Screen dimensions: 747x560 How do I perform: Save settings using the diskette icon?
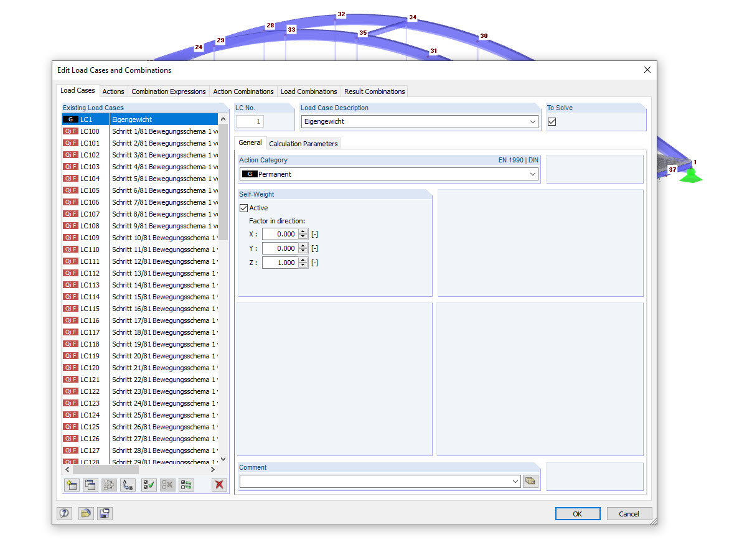pyautogui.click(x=104, y=513)
